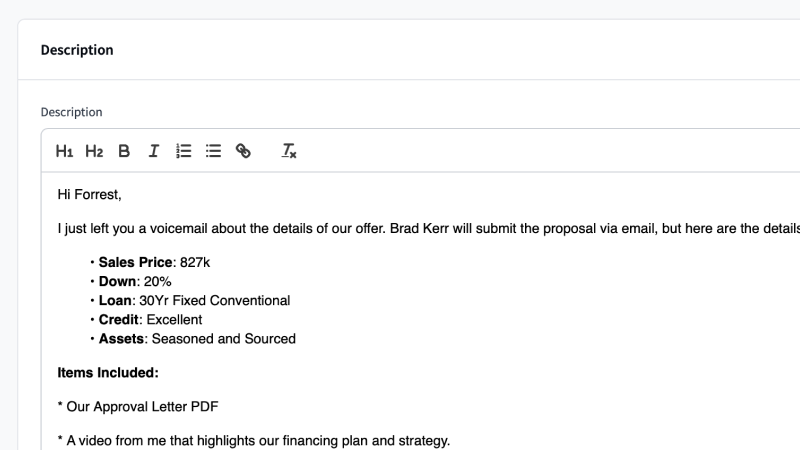Click the Assets bullet line
The width and height of the screenshot is (800, 450).
coord(197,338)
